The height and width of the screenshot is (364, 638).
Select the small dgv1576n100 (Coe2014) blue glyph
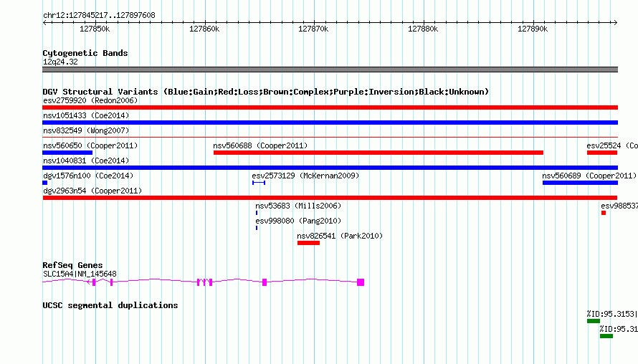(44, 183)
